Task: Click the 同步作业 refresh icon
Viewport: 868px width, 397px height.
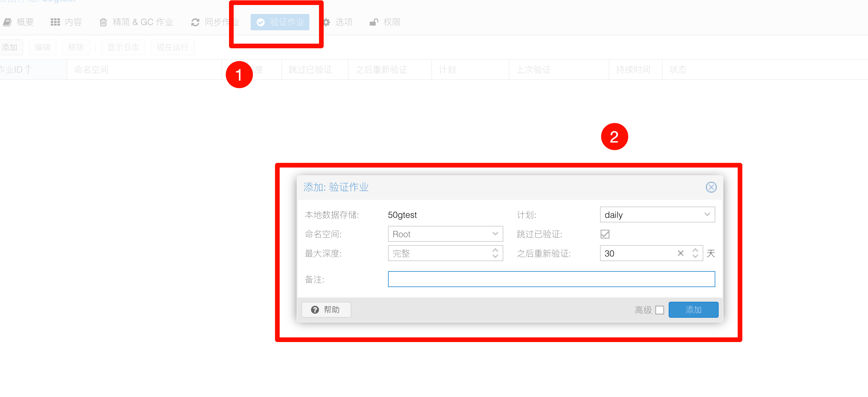Action: pyautogui.click(x=195, y=22)
